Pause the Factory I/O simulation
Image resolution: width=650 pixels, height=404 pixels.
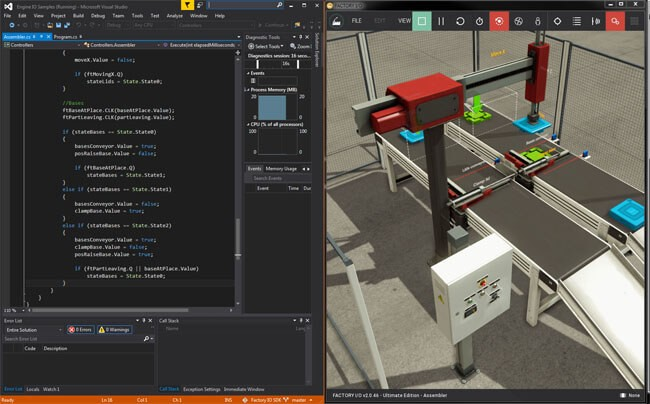(x=441, y=20)
